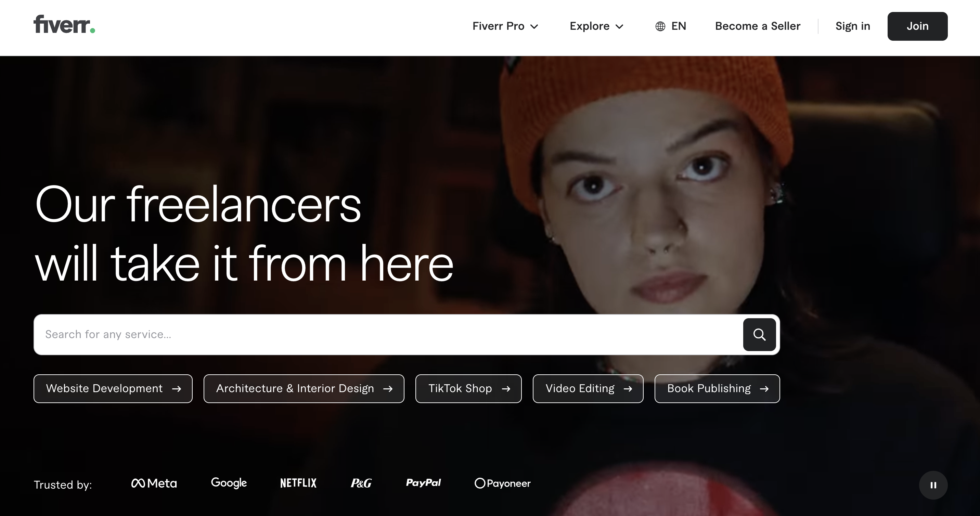Open the Book Publishing category

point(717,388)
